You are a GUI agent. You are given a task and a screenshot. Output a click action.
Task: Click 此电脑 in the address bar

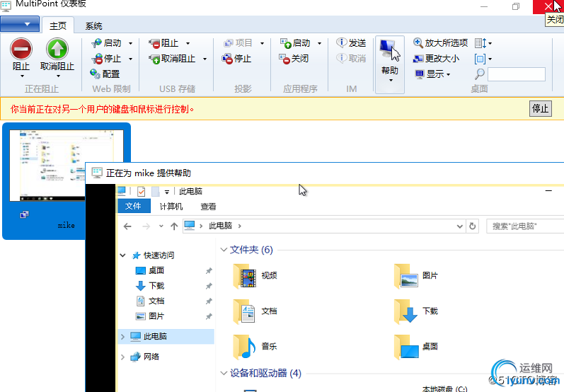pos(221,226)
